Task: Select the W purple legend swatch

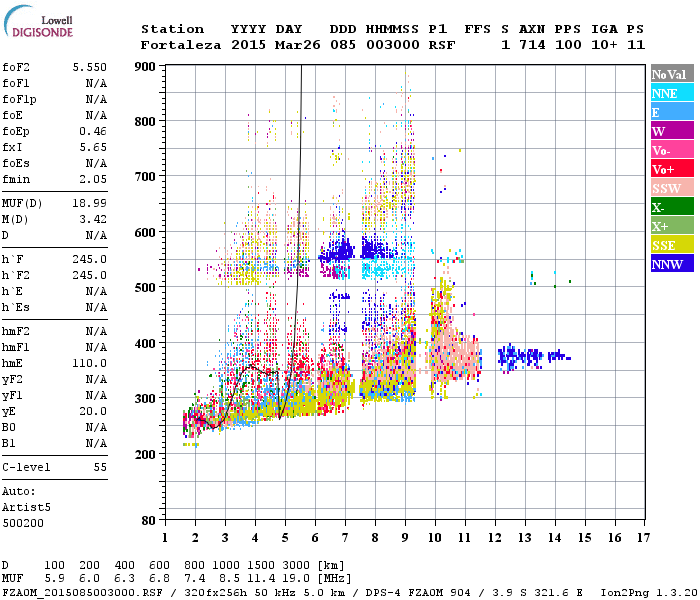Action: pyautogui.click(x=672, y=131)
